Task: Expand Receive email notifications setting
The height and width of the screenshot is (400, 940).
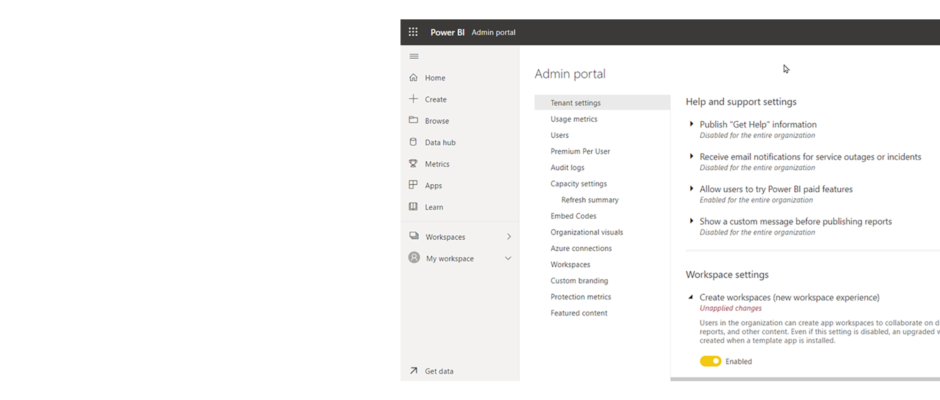Action: 692,156
